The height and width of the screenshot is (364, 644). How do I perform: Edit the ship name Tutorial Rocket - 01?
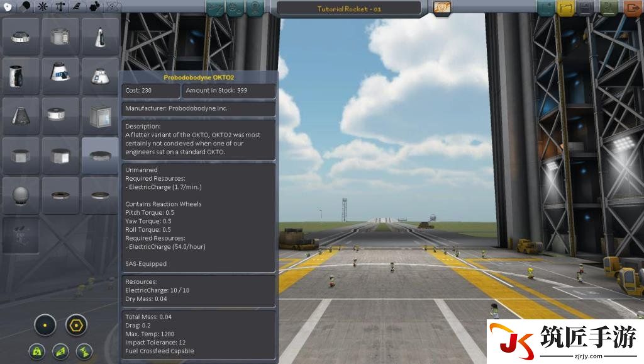(349, 8)
